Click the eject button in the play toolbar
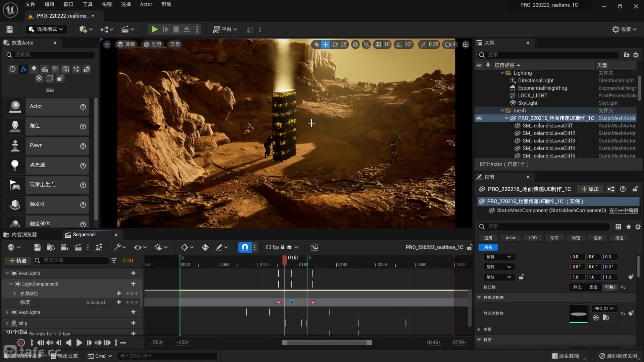The width and height of the screenshot is (644, 362). tap(187, 29)
